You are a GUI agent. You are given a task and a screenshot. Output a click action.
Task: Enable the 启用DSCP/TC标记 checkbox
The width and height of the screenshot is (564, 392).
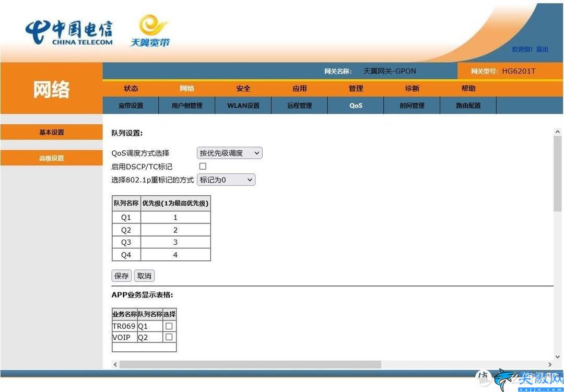click(x=203, y=166)
